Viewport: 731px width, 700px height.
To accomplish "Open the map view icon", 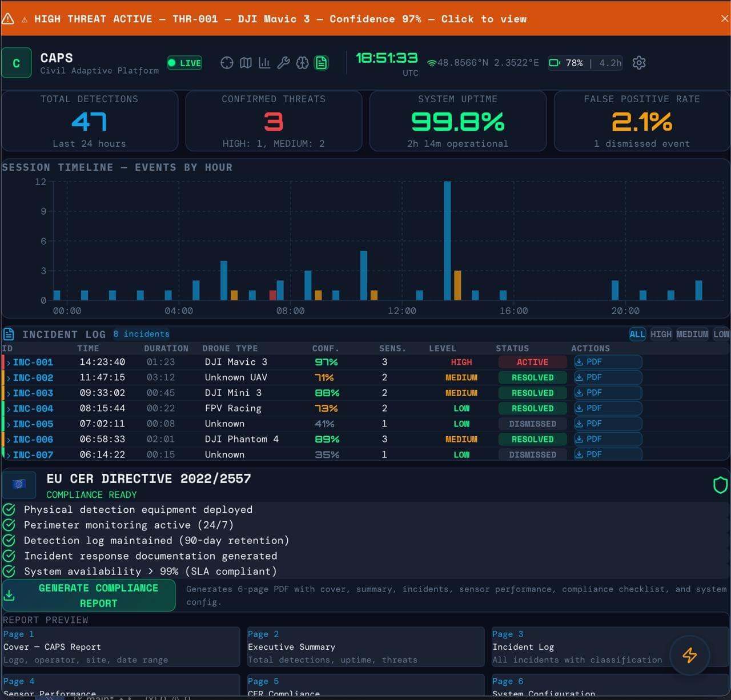I will (246, 63).
